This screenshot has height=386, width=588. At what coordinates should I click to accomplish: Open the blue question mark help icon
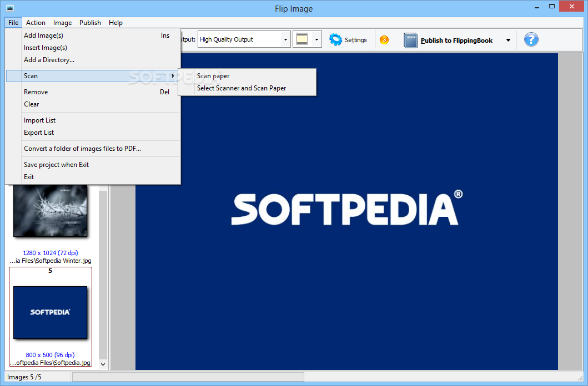[x=531, y=40]
